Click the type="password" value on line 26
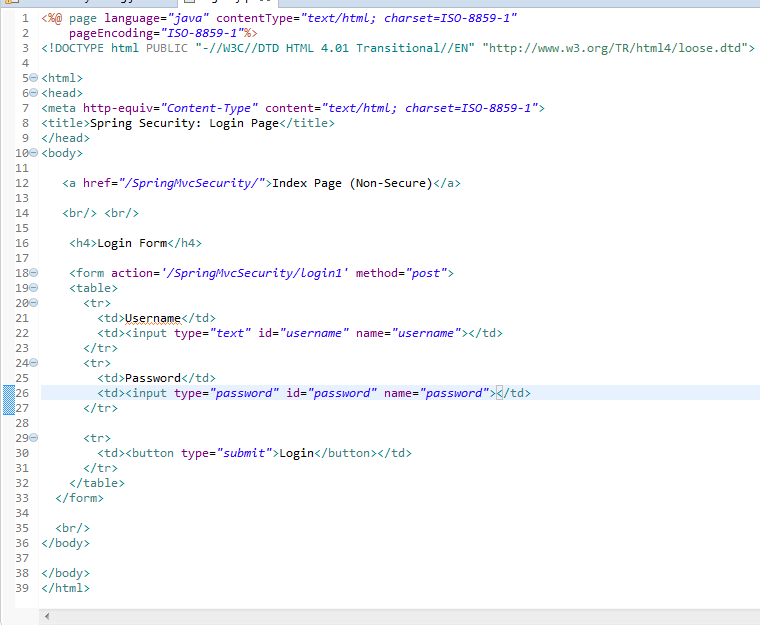The image size is (760, 625). click(x=244, y=393)
